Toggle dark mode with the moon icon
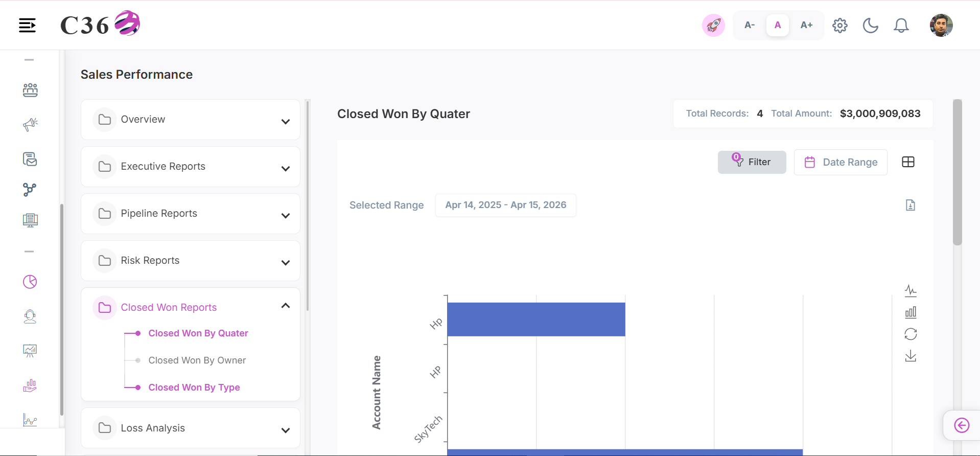Image resolution: width=980 pixels, height=456 pixels. pyautogui.click(x=870, y=25)
